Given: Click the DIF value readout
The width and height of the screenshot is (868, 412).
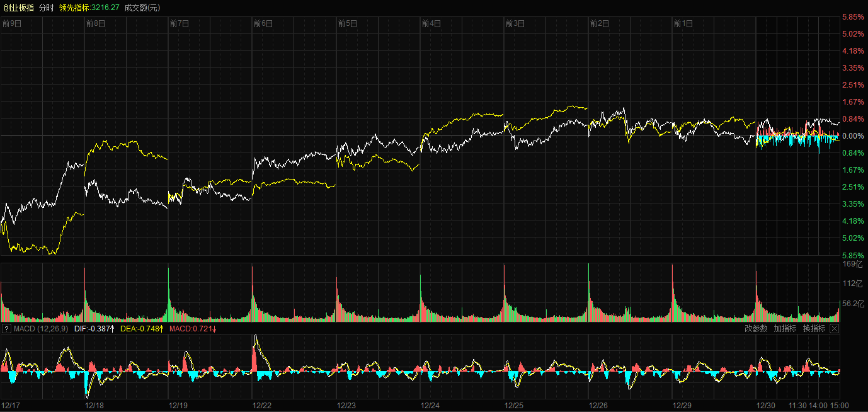Looking at the screenshot, I should pos(94,329).
